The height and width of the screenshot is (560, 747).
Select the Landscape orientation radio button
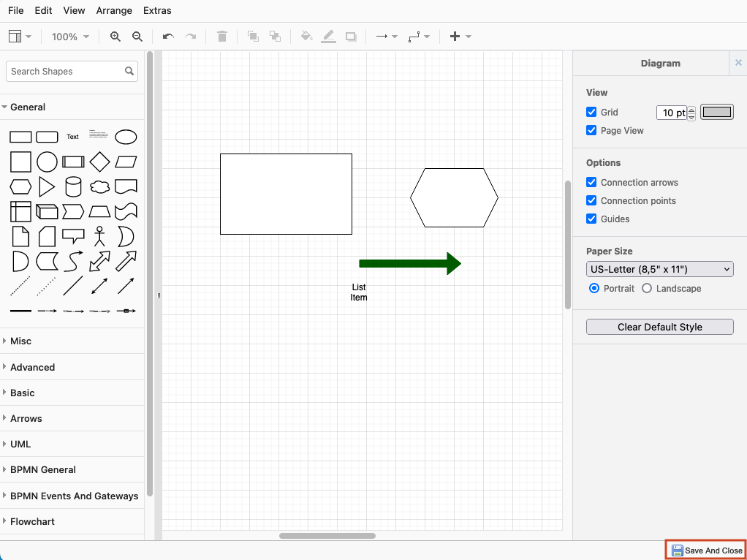pos(647,289)
